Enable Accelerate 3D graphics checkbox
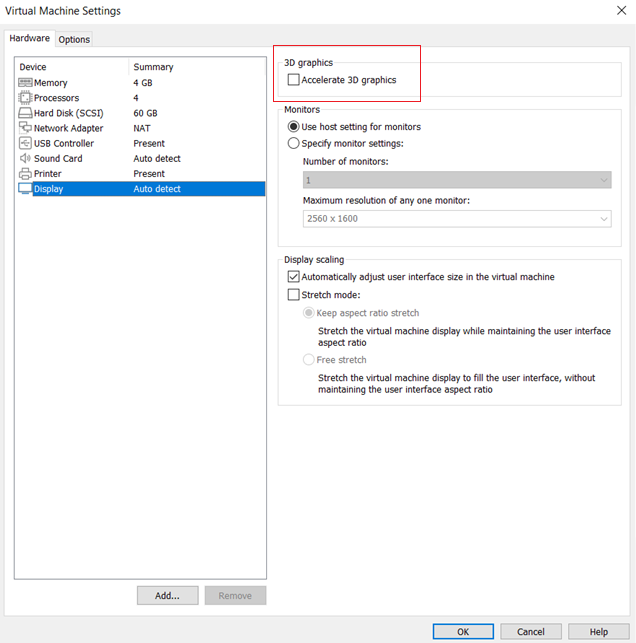636x643 pixels. (x=293, y=80)
